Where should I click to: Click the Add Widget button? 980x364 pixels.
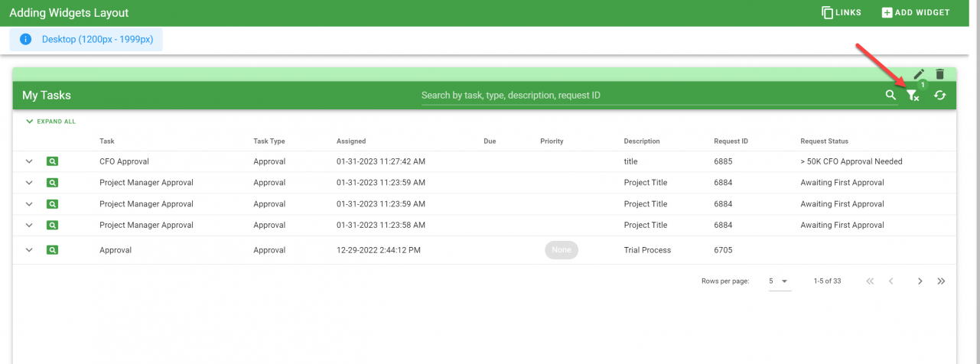pos(916,12)
